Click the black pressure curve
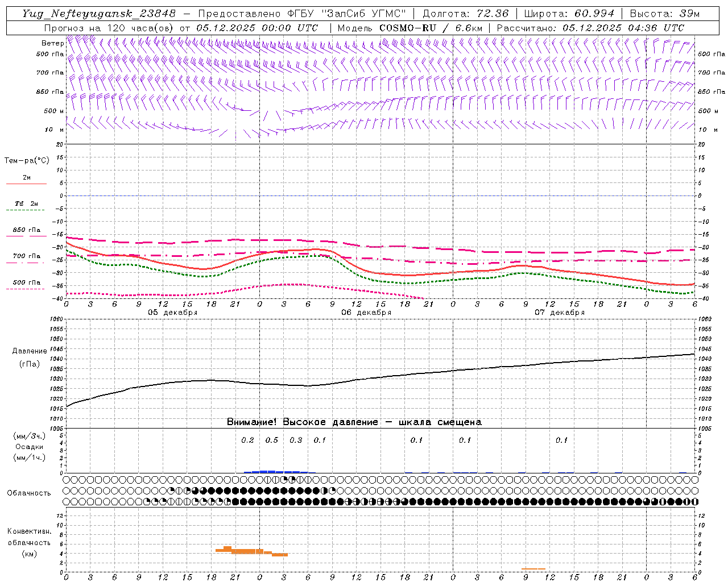Image resolution: width=728 pixels, height=582 pixels. point(380,377)
